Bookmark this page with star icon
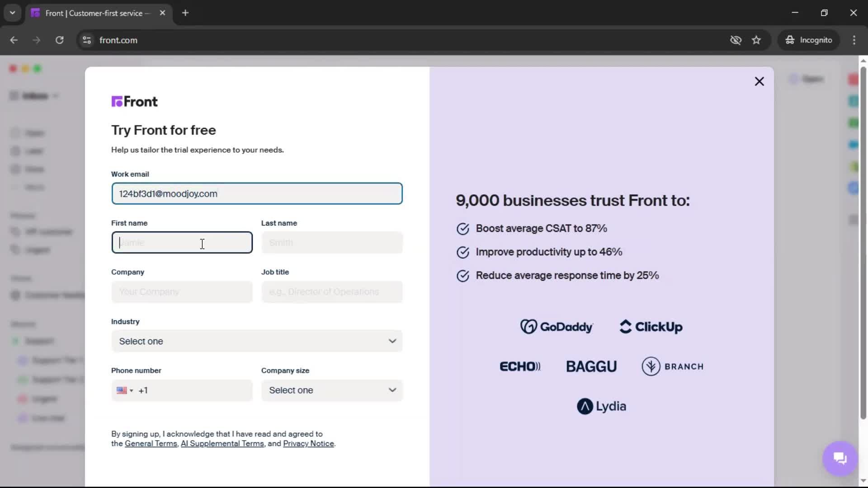The height and width of the screenshot is (488, 868). pos(756,40)
